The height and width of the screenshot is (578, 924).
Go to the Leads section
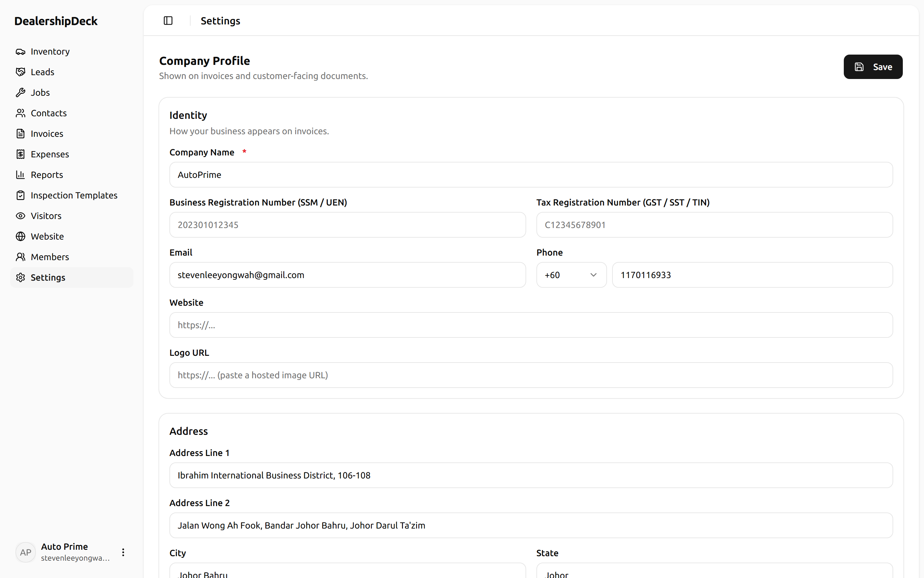(72, 72)
